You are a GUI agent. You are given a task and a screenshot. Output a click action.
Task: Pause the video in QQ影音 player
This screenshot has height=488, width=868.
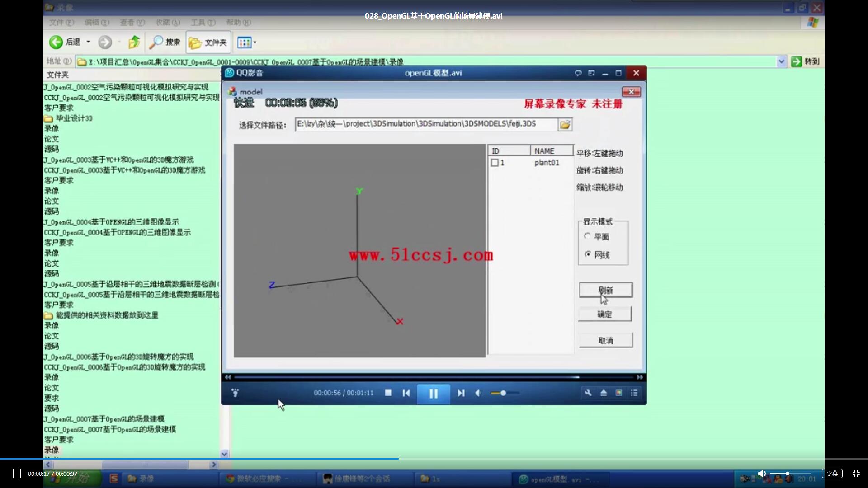pyautogui.click(x=434, y=394)
